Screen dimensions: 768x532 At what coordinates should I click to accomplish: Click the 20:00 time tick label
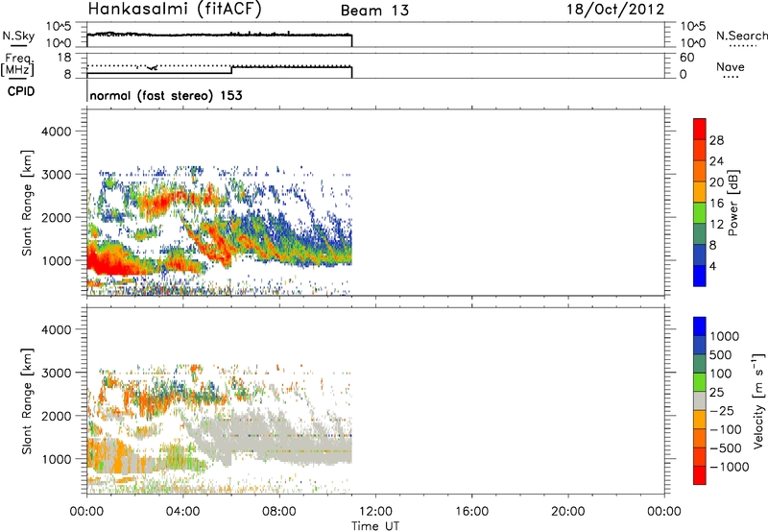(x=567, y=512)
